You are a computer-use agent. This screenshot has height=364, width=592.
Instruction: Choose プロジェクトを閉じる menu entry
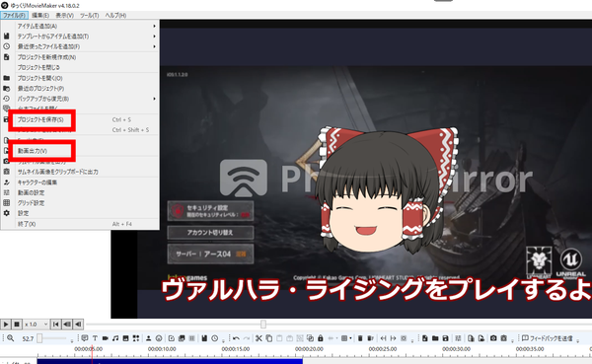click(x=80, y=68)
